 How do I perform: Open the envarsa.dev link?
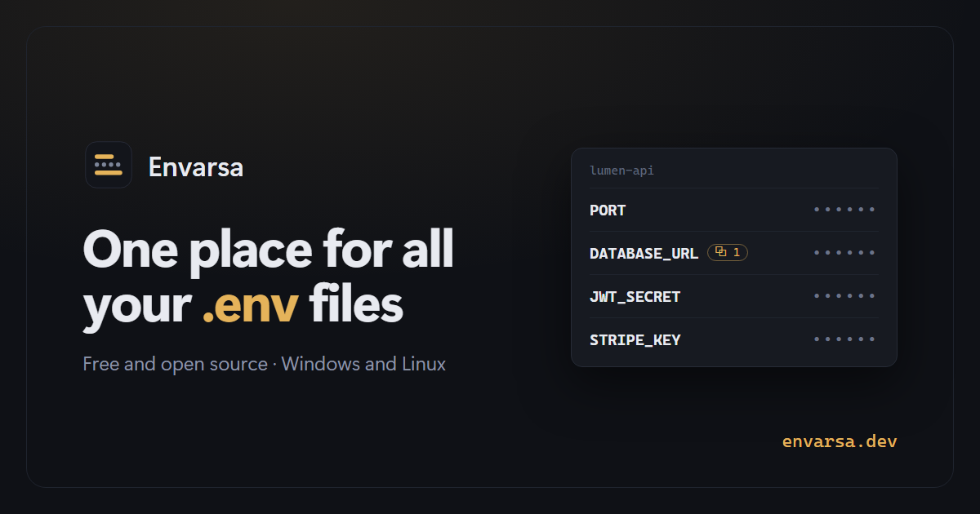point(840,441)
